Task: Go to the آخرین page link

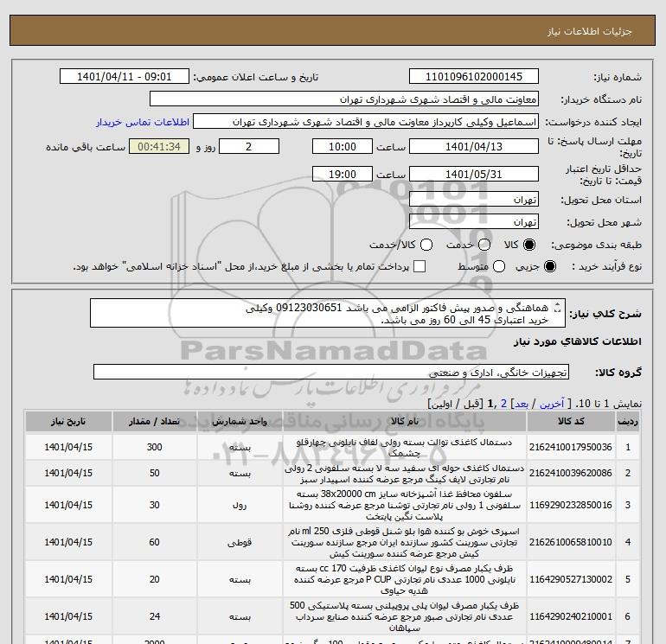Action: pos(552,404)
